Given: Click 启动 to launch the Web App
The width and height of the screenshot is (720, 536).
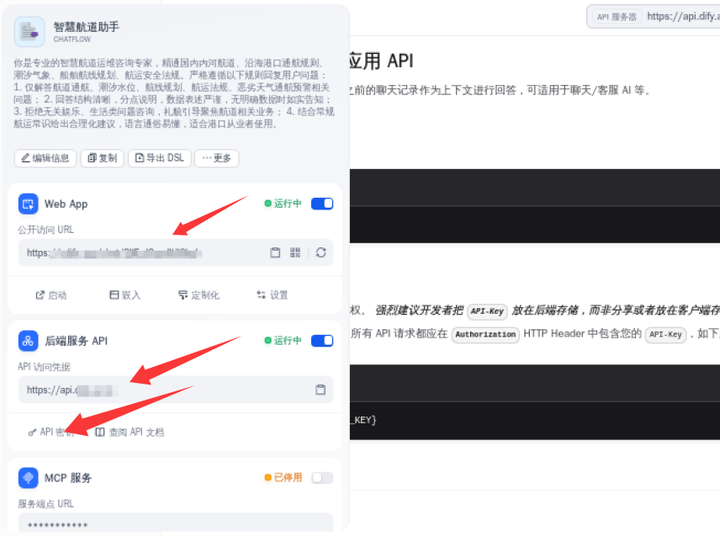Looking at the screenshot, I should [x=51, y=295].
